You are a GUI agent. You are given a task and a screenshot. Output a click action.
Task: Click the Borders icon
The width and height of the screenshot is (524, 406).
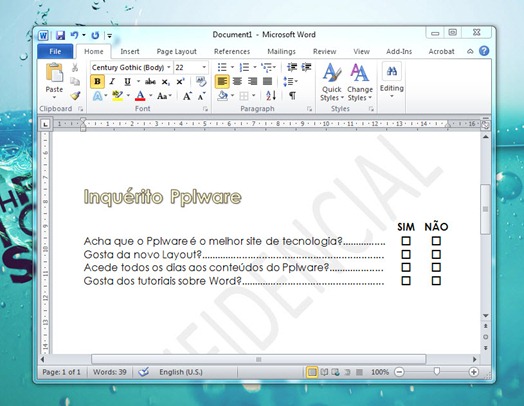tap(244, 96)
